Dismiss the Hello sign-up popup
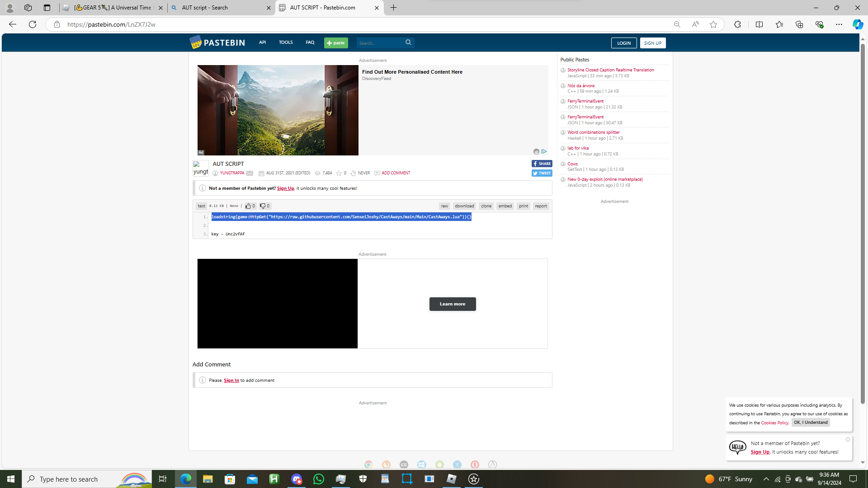This screenshot has width=868, height=488. point(848,439)
